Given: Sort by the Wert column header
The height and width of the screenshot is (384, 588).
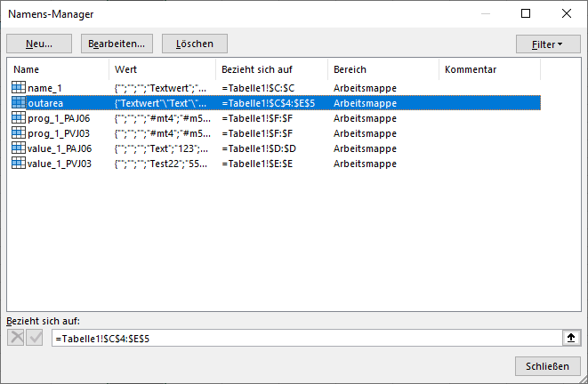Looking at the screenshot, I should (x=161, y=69).
